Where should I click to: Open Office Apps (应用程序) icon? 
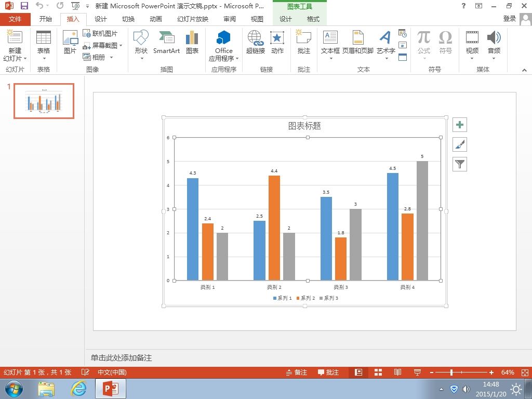pyautogui.click(x=223, y=37)
